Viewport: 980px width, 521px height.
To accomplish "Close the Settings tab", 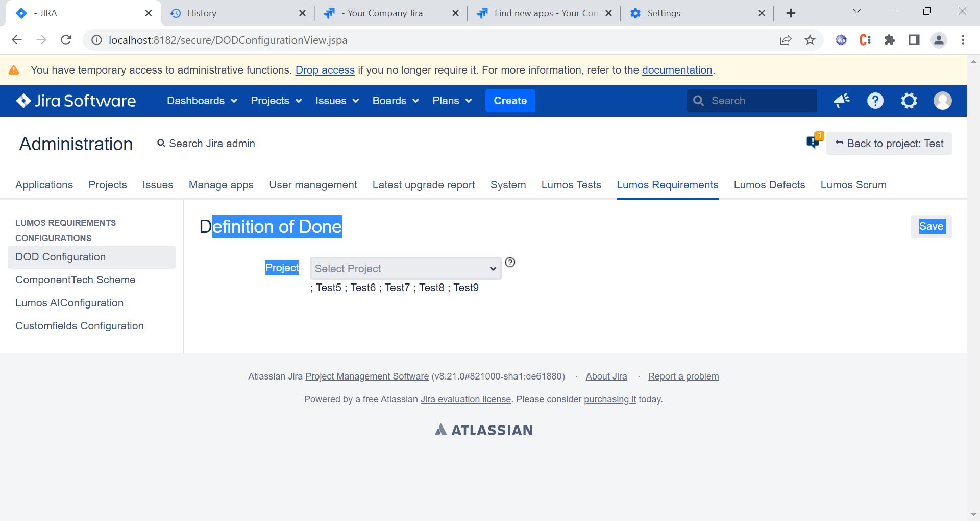I will point(762,13).
